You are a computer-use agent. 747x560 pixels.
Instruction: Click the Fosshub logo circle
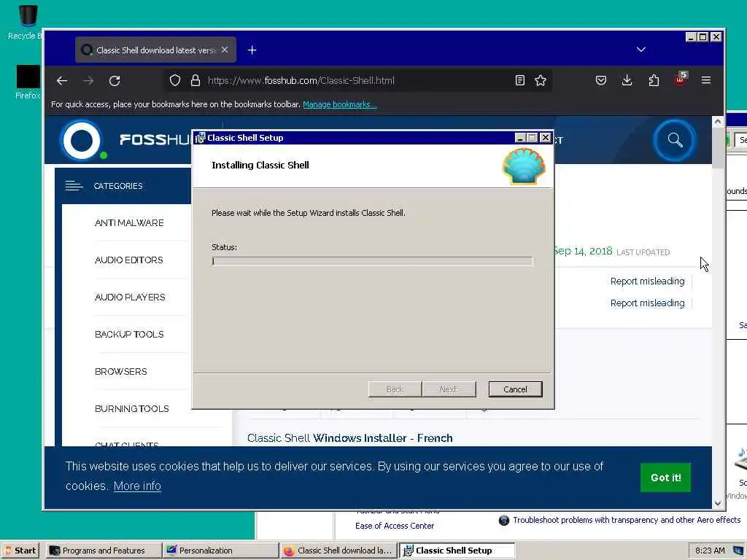click(82, 141)
